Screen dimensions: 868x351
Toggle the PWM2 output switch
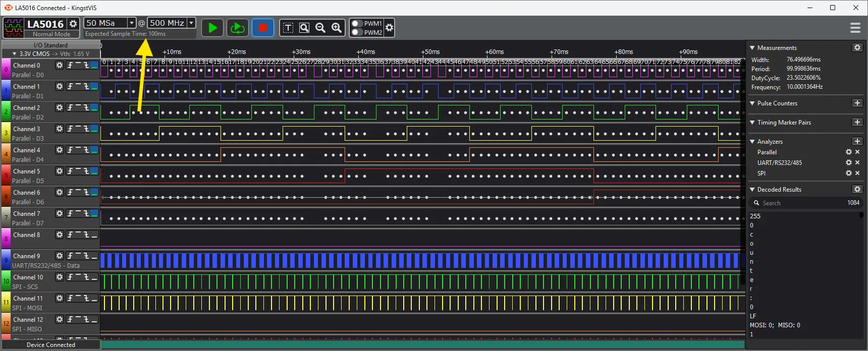tap(357, 32)
